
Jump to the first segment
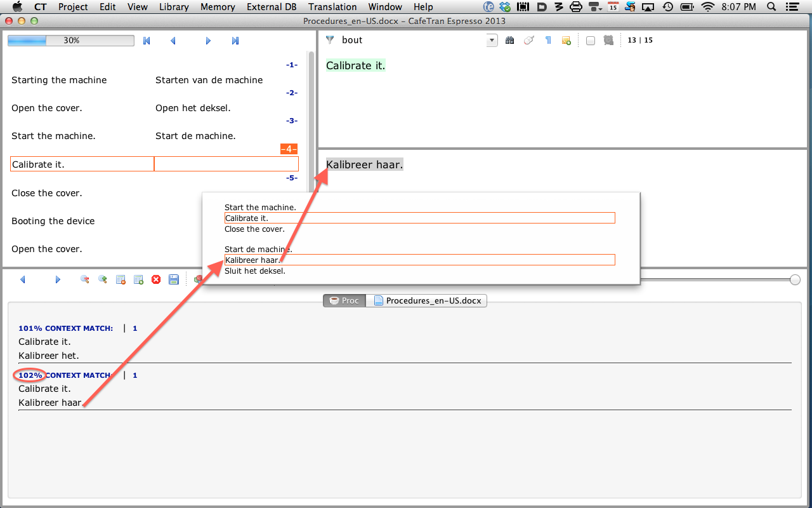147,41
